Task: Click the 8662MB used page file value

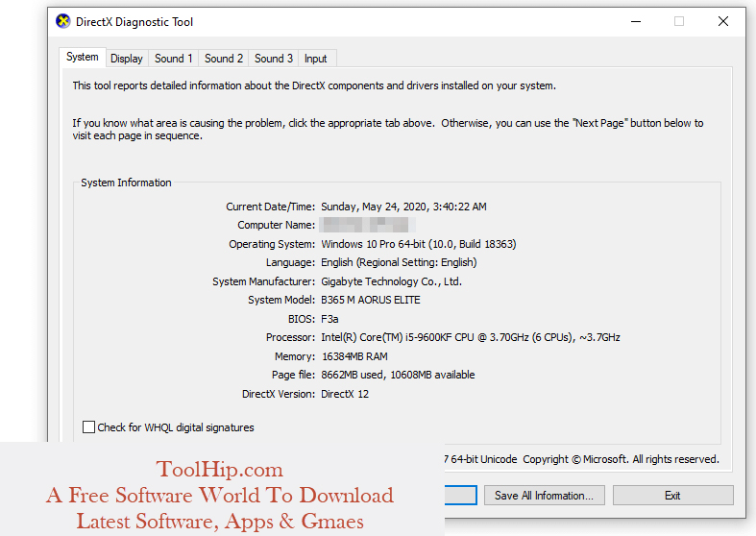Action: (398, 375)
